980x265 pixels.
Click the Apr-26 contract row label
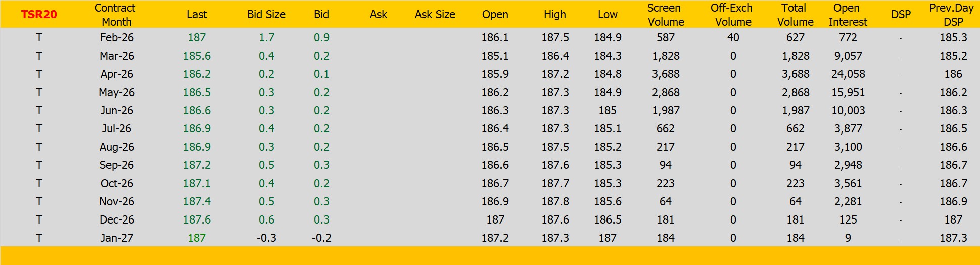coord(117,74)
